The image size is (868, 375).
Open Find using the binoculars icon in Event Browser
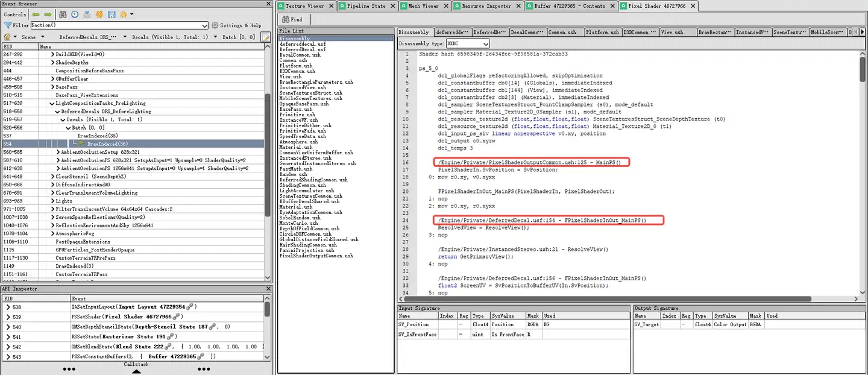coord(63,14)
